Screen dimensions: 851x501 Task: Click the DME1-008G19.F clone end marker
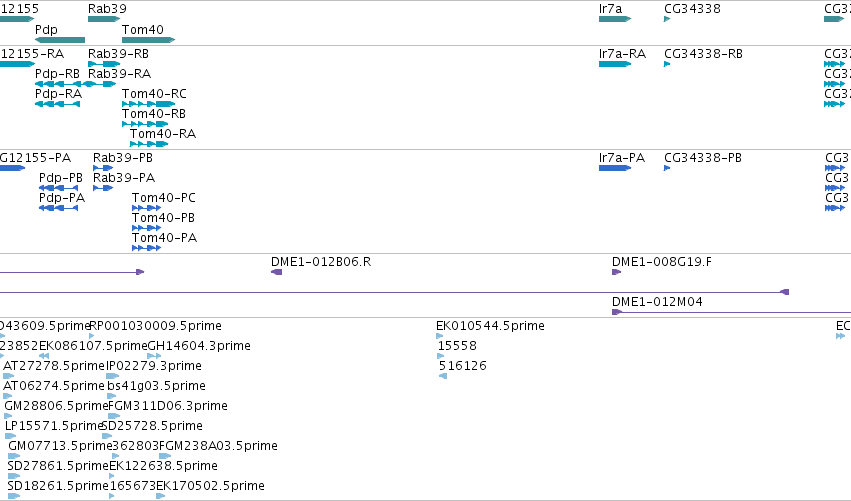[x=617, y=272]
